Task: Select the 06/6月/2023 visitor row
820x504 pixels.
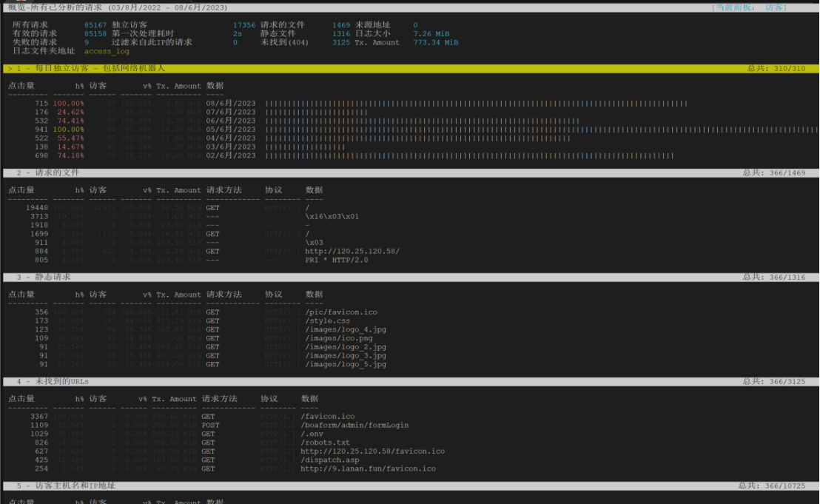Action: (306, 121)
